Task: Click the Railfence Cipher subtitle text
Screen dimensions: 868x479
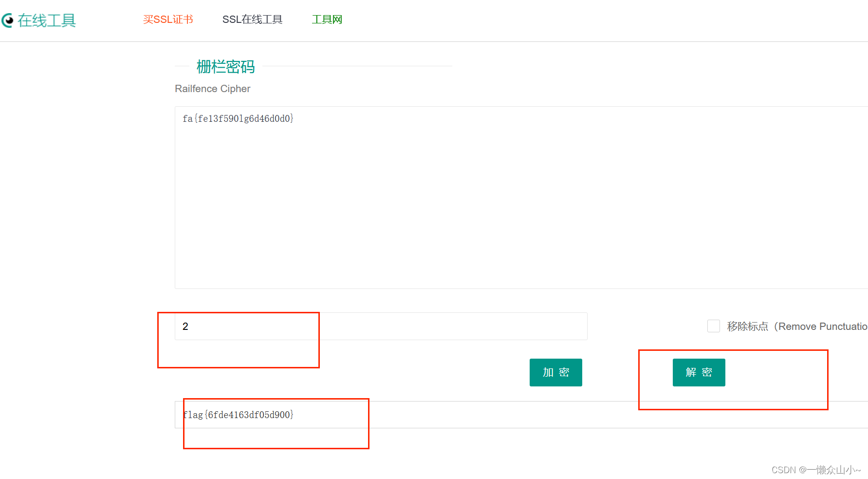Action: tap(213, 89)
